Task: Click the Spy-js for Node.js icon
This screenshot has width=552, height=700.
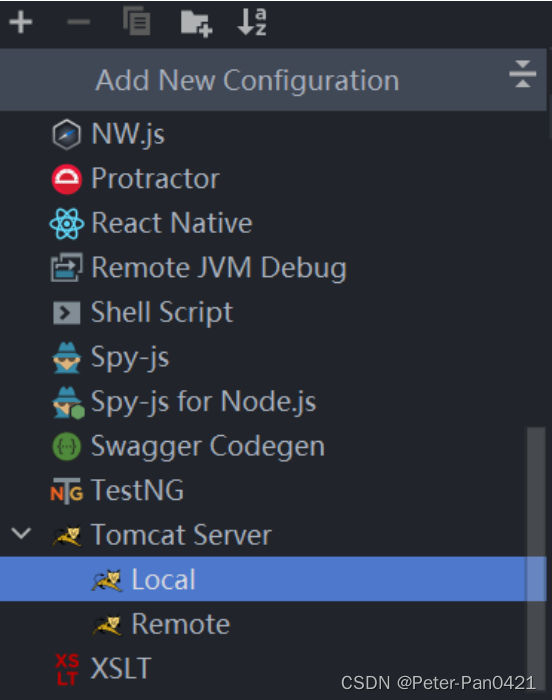Action: pyautogui.click(x=68, y=403)
